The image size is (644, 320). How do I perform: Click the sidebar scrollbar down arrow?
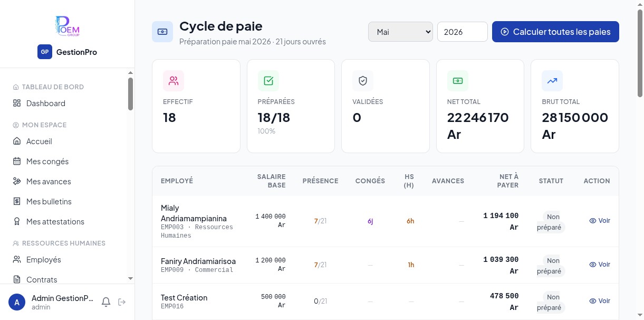coord(130,279)
